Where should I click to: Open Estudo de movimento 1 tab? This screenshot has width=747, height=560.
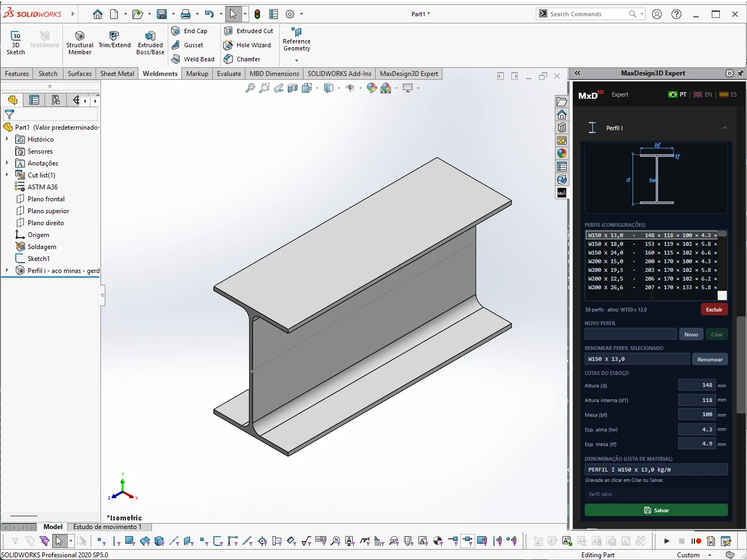click(x=107, y=527)
